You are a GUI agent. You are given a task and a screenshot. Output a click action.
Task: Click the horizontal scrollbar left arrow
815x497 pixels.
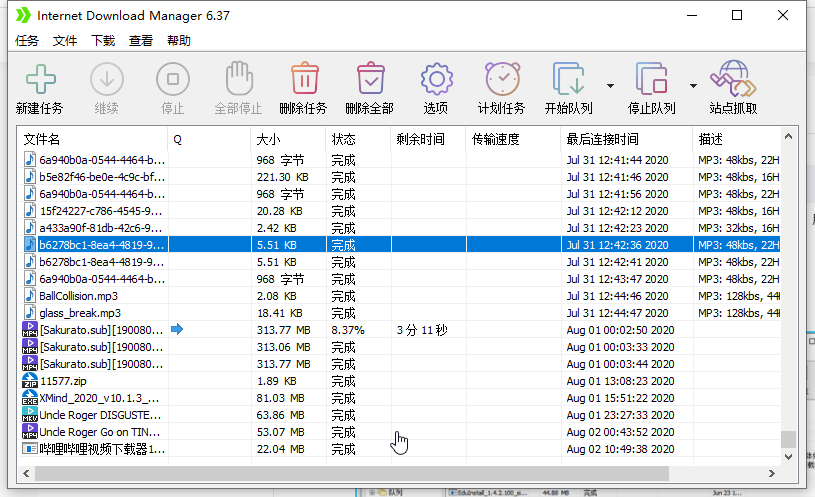pyautogui.click(x=25, y=474)
